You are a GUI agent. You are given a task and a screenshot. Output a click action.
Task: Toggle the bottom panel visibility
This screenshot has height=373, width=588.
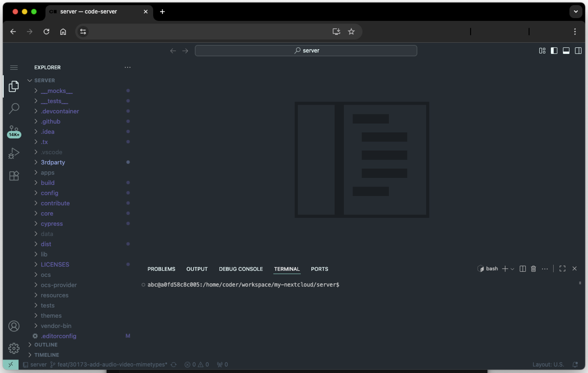(x=566, y=51)
